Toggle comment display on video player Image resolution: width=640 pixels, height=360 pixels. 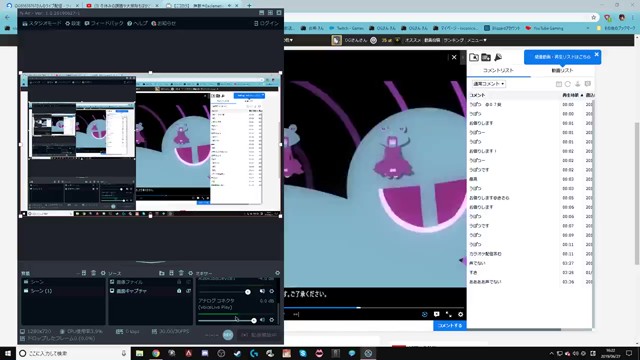(x=437, y=314)
